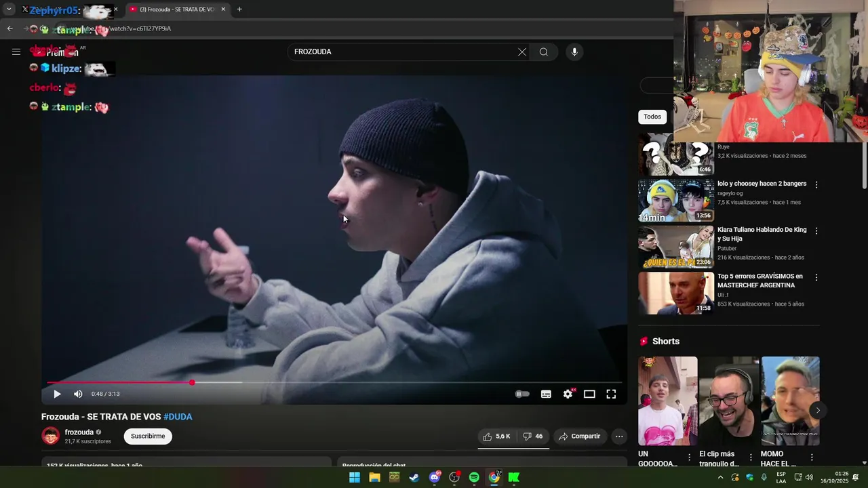
Task: Enter fullscreen mode
Action: point(611,394)
